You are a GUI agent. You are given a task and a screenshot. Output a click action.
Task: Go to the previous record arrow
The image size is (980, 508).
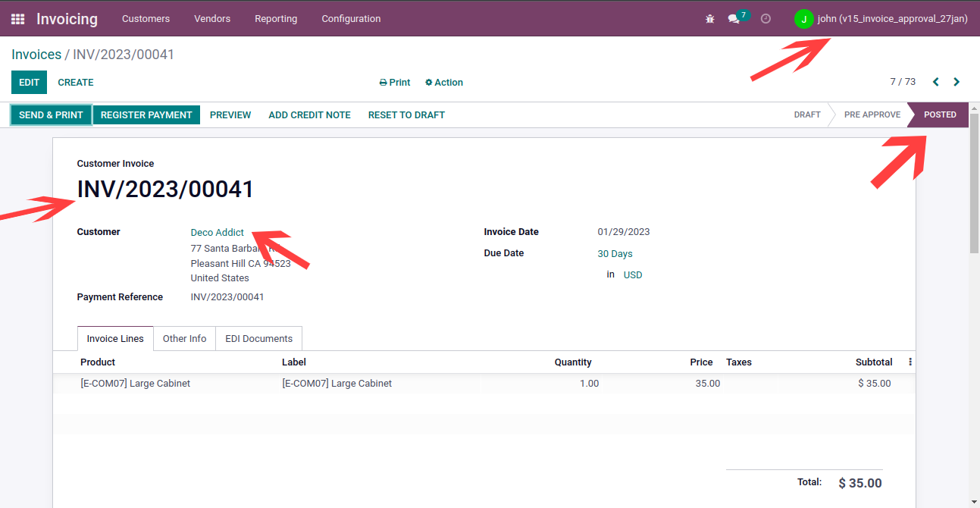(936, 82)
